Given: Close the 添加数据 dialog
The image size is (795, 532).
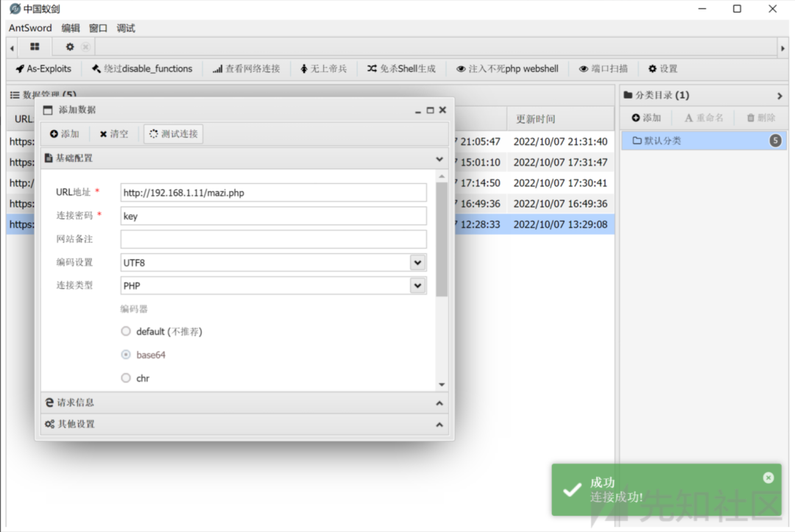Looking at the screenshot, I should click(442, 110).
